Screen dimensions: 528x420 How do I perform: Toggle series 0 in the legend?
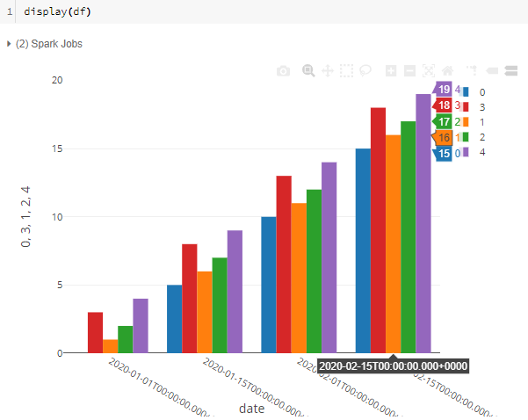click(474, 92)
